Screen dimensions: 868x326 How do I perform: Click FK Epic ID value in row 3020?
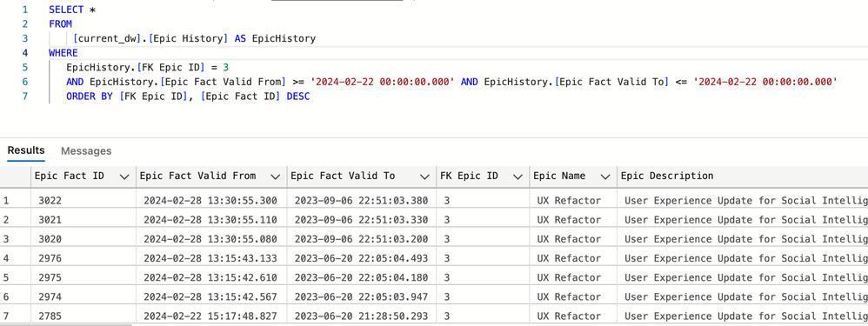coord(447,239)
